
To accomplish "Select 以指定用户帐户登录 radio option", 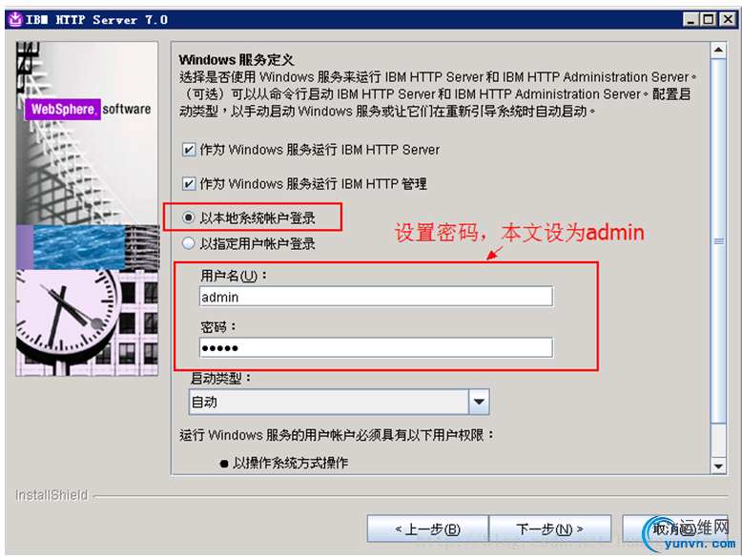I will point(188,243).
